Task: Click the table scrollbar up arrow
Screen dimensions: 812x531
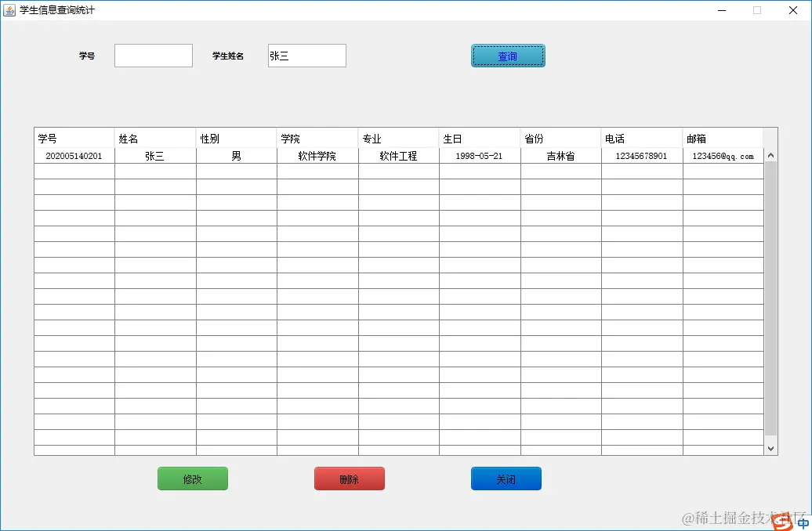Action: pos(770,155)
